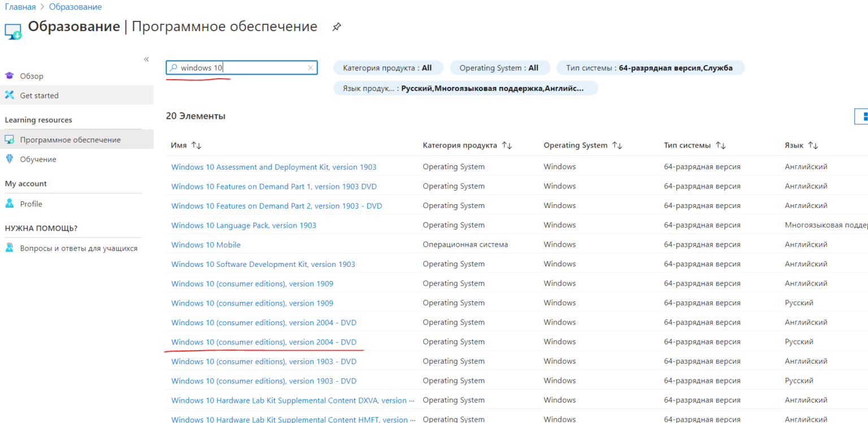Open Hardware Lab Kit Supplemental Content HMFT link
This screenshot has height=423, width=868.
point(293,419)
